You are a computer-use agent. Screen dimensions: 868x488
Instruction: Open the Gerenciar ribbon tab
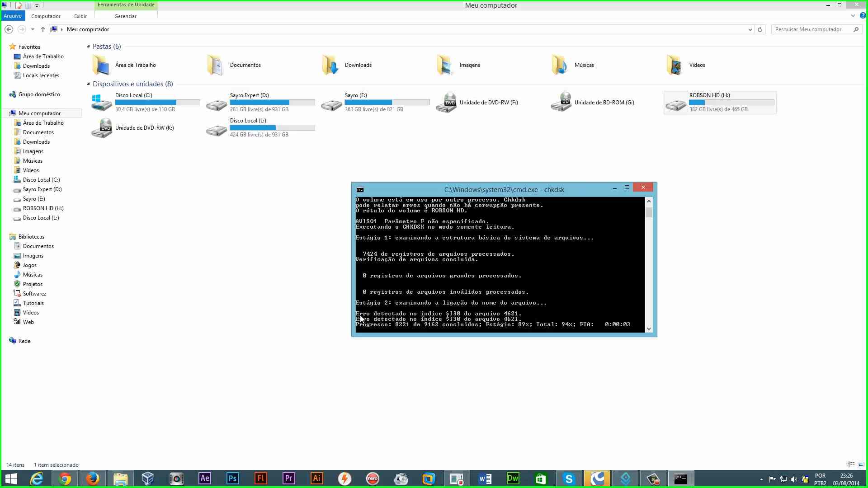point(125,16)
